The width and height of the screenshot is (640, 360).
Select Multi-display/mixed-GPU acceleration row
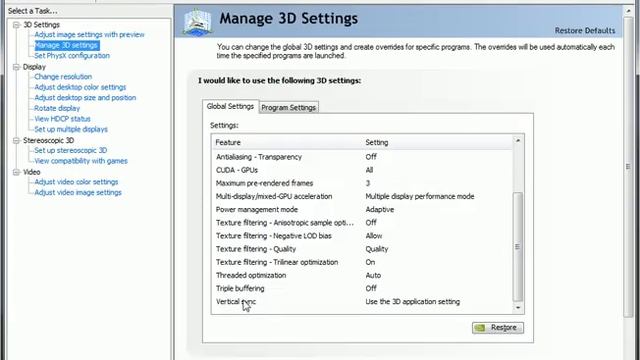pos(362,196)
